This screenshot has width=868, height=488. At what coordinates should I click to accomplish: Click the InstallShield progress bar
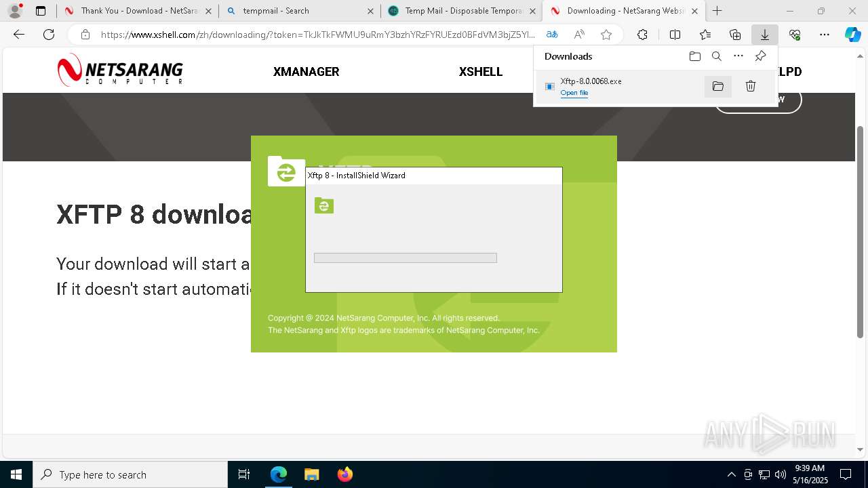coord(406,258)
